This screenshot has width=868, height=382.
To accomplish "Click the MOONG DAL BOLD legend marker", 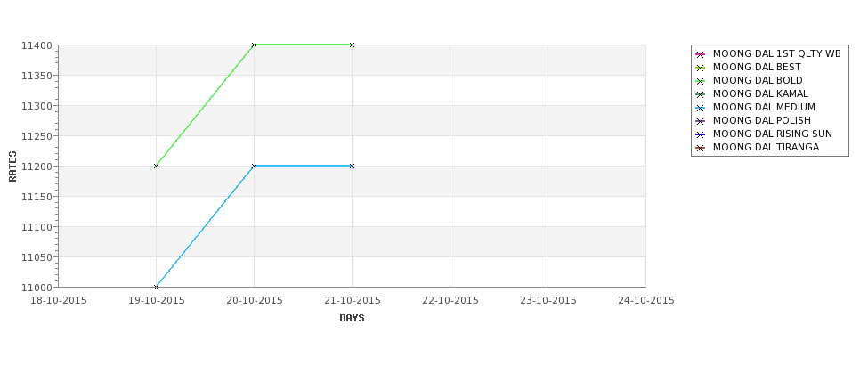I will coord(701,81).
